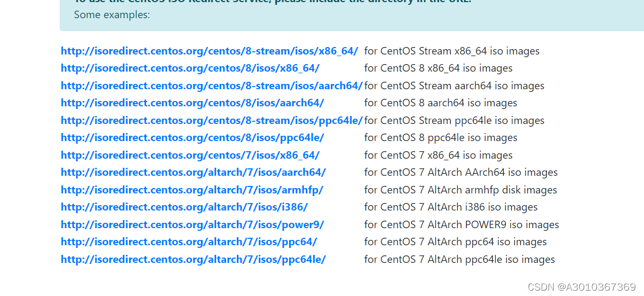Click the 'Some examples:' text

point(112,14)
